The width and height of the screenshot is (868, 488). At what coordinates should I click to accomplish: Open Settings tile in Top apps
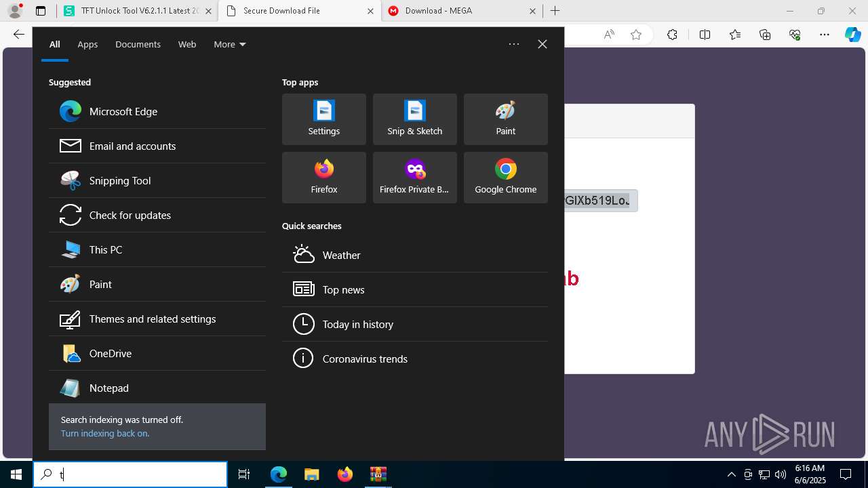click(x=324, y=119)
